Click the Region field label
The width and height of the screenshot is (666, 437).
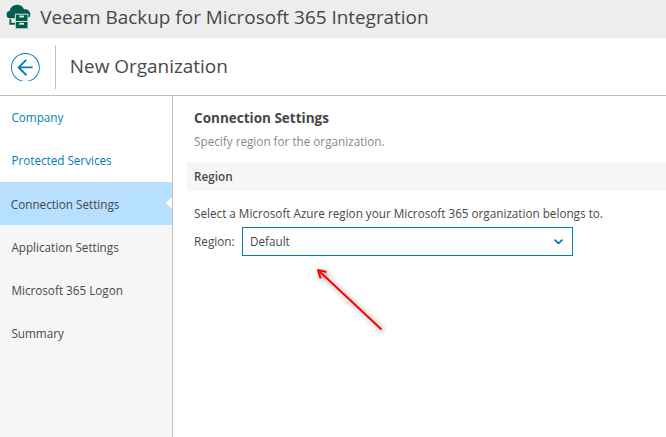point(214,241)
